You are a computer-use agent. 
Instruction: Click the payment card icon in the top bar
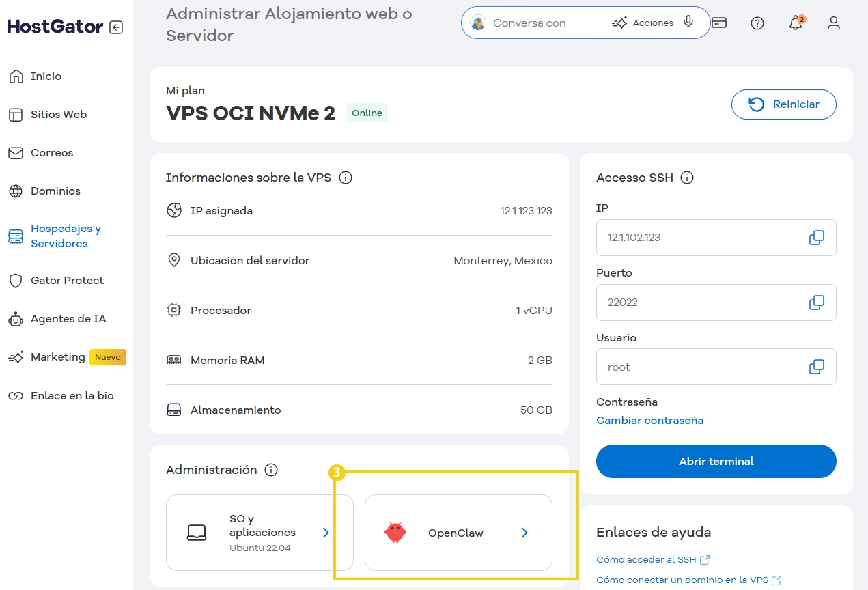[x=719, y=23]
